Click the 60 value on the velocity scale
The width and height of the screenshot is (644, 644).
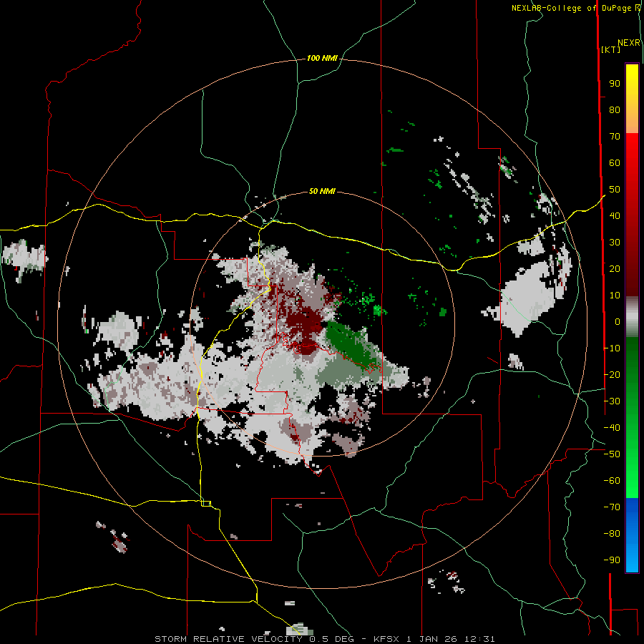[615, 163]
